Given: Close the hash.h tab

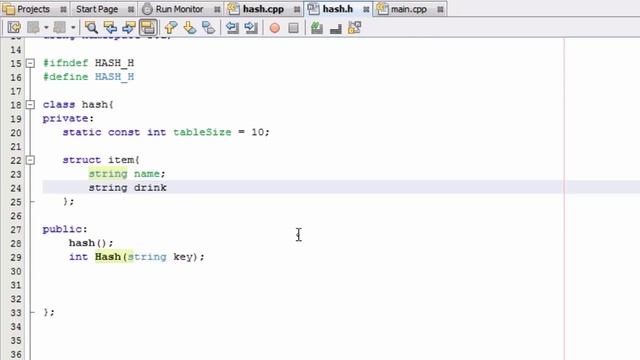Looking at the screenshot, I should (x=366, y=9).
